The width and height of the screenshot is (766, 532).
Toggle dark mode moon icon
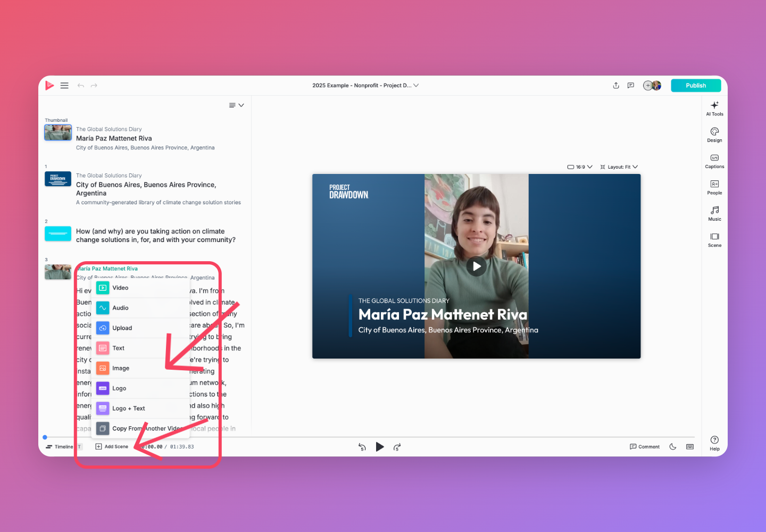[673, 447]
